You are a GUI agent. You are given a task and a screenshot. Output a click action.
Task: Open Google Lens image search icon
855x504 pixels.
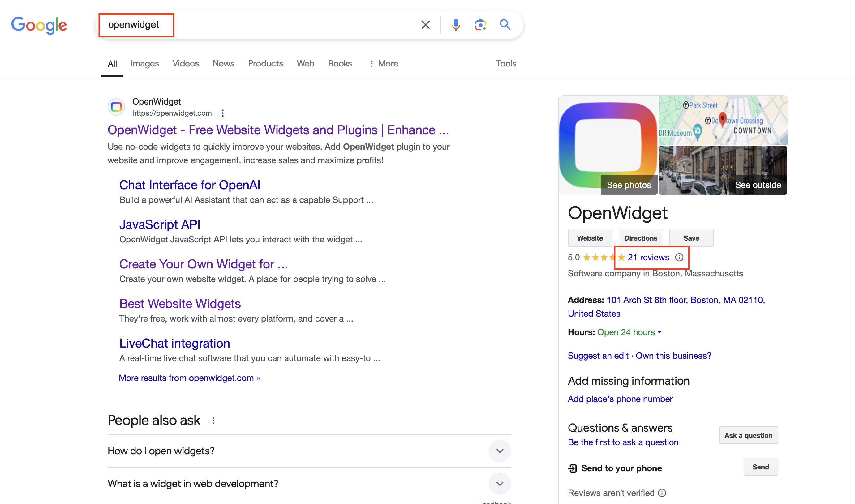480,25
